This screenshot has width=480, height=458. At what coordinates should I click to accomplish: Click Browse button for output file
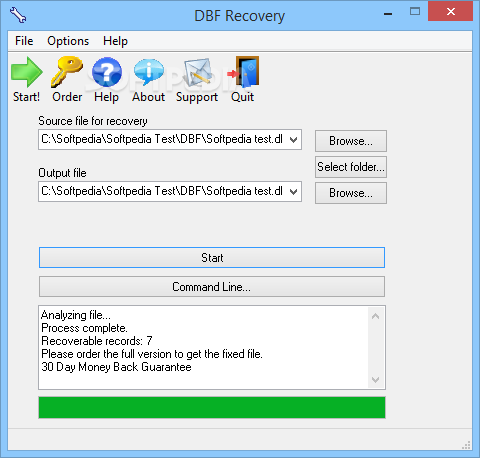pyautogui.click(x=351, y=193)
